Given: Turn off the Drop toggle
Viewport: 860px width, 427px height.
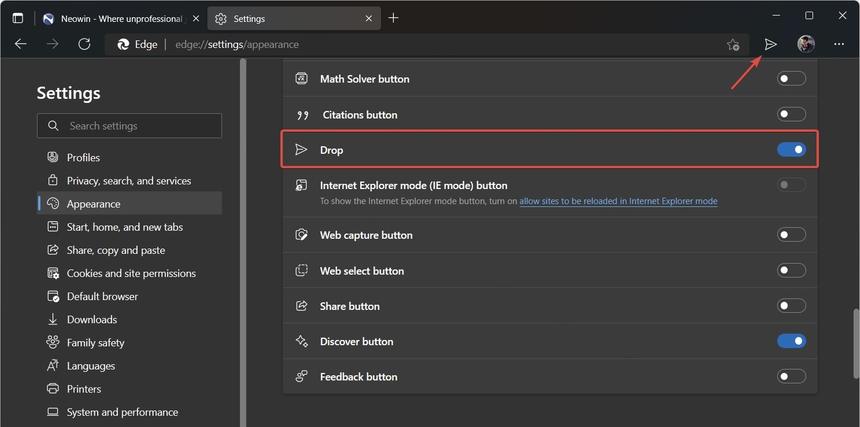Looking at the screenshot, I should 791,150.
